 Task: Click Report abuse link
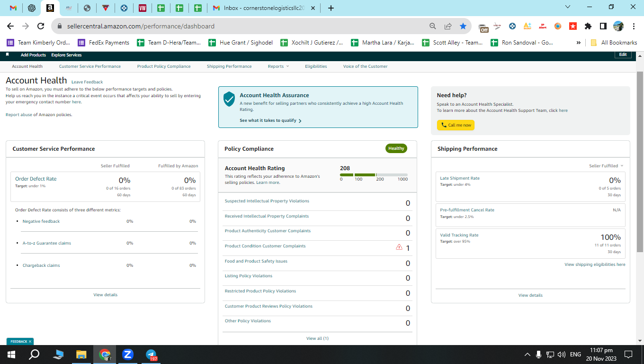click(x=19, y=115)
